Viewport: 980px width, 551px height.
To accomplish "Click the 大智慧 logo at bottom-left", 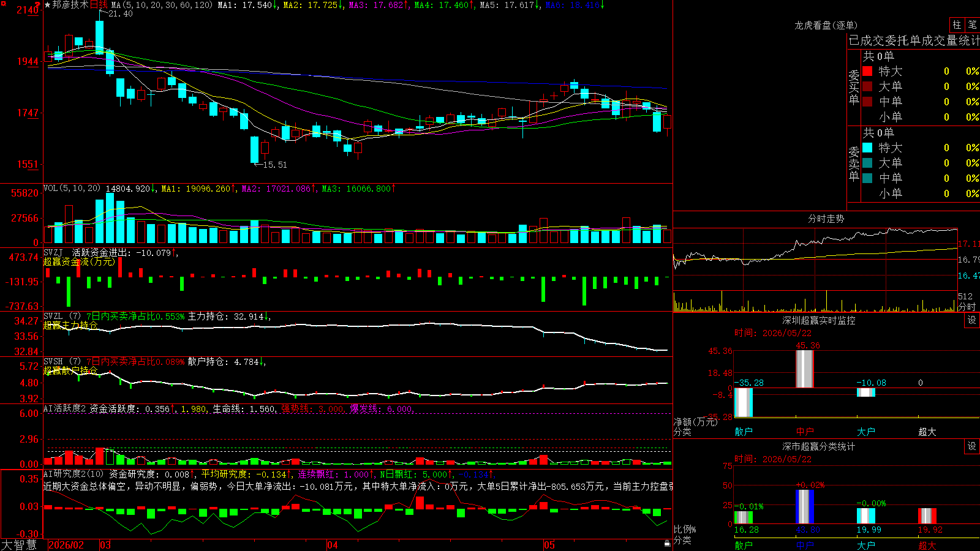I will (19, 544).
